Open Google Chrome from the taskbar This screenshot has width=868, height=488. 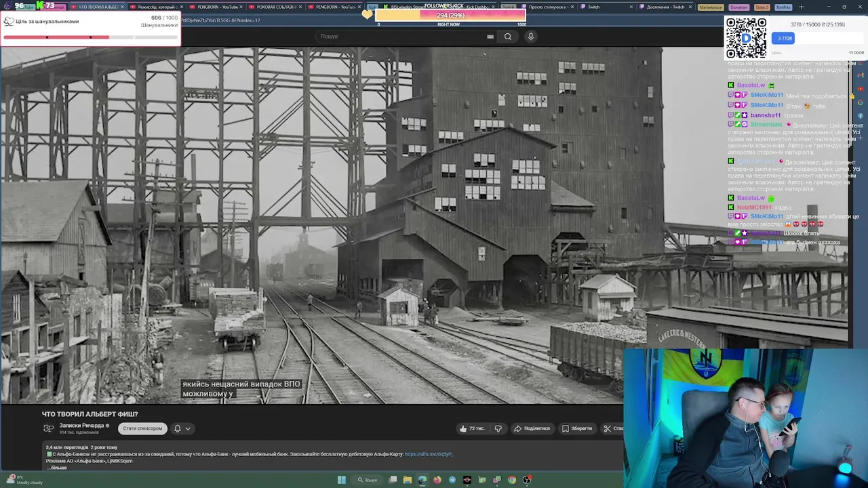point(512,480)
